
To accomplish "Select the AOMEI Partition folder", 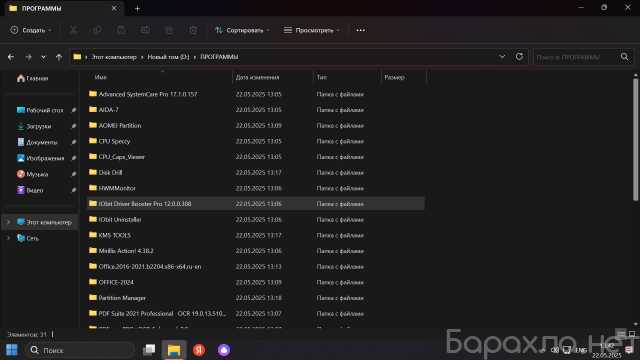I will (256, 125).
